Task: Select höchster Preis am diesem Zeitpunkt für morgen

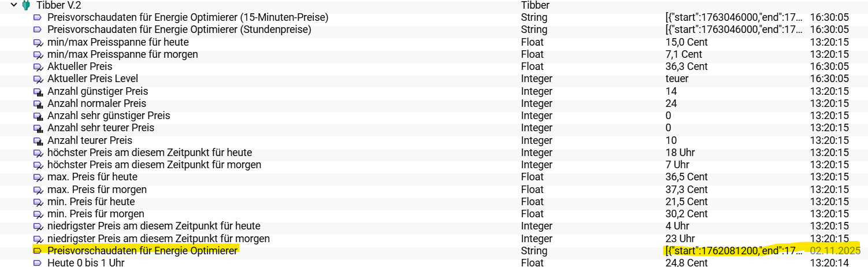Action: click(154, 165)
